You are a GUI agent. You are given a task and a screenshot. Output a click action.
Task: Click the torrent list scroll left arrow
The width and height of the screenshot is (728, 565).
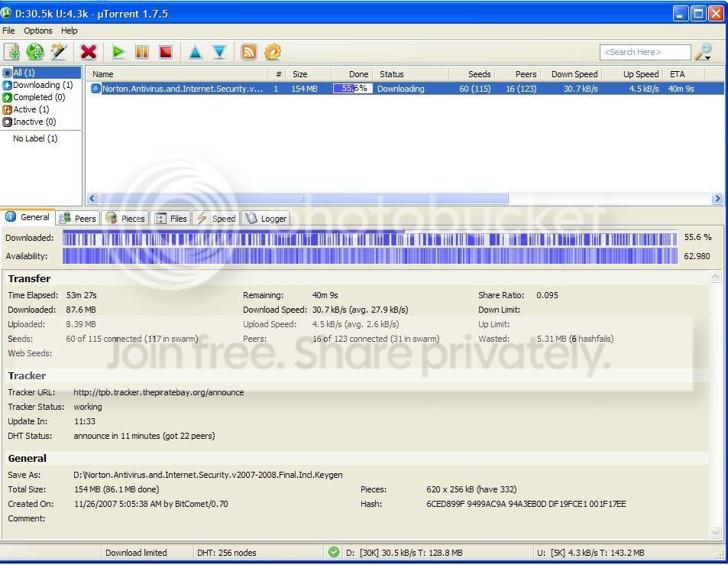[x=92, y=199]
